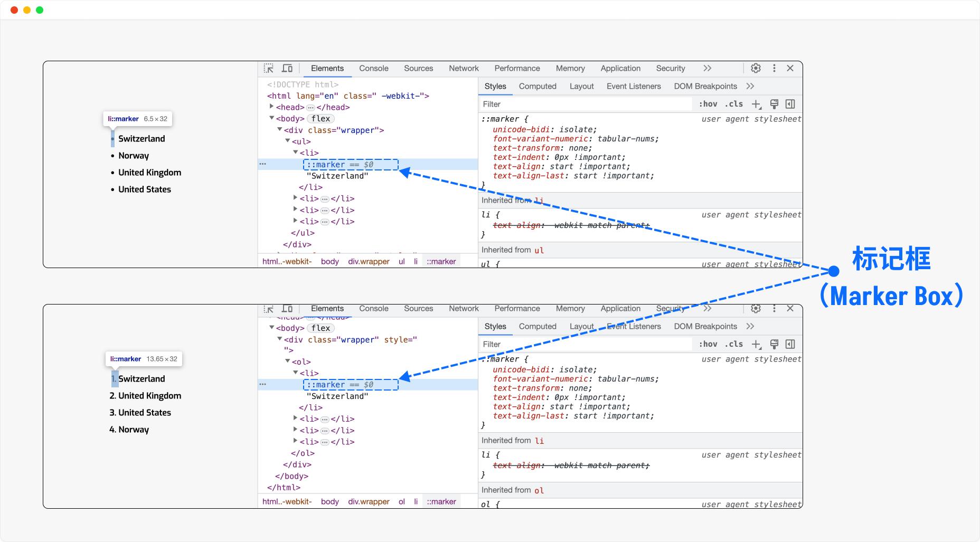Expand the head node in the DOM tree
This screenshot has width=980, height=542.
pos(271,107)
